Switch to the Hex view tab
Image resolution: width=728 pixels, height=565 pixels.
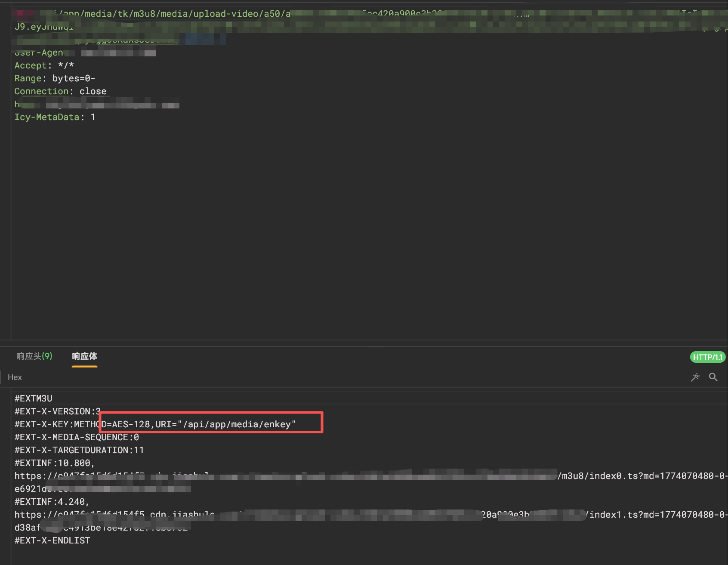pos(15,377)
